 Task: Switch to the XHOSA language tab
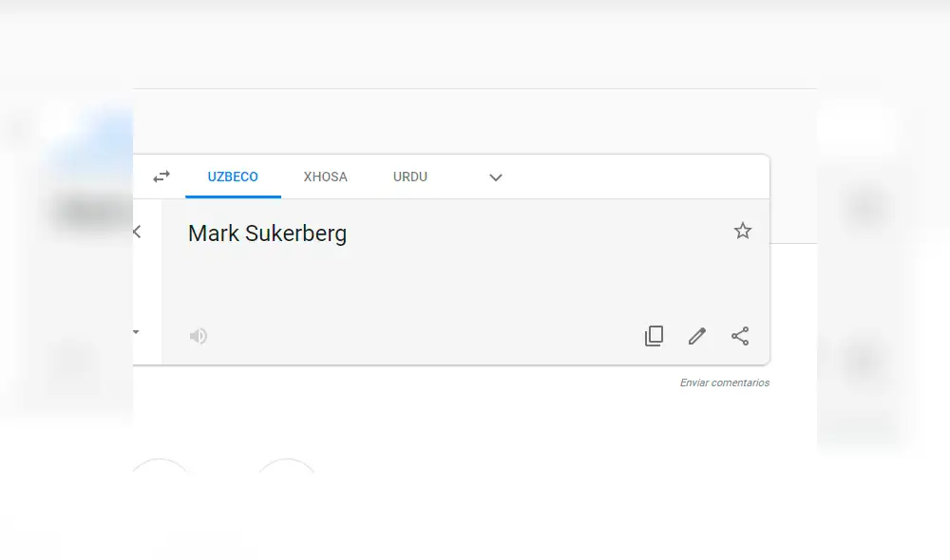(x=325, y=177)
